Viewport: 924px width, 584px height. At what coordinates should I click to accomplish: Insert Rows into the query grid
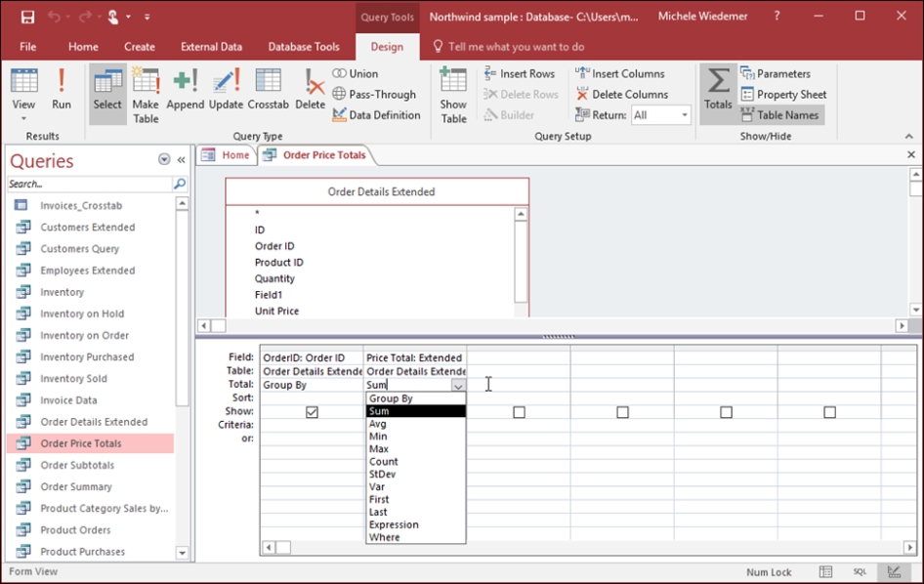(520, 73)
